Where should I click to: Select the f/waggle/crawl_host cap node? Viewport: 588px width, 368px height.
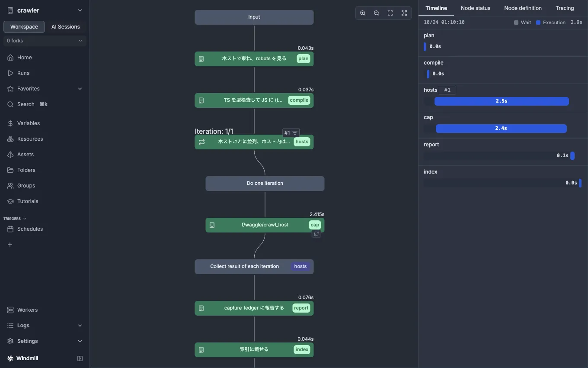[265, 225]
